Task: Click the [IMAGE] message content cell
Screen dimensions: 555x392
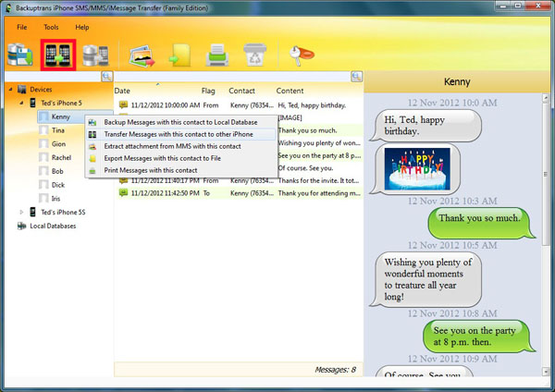Action: click(x=290, y=117)
